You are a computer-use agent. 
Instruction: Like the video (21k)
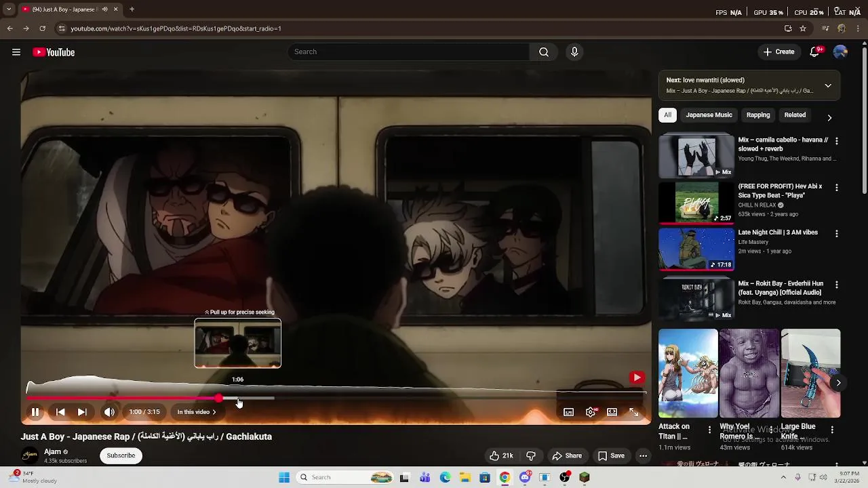click(x=501, y=455)
